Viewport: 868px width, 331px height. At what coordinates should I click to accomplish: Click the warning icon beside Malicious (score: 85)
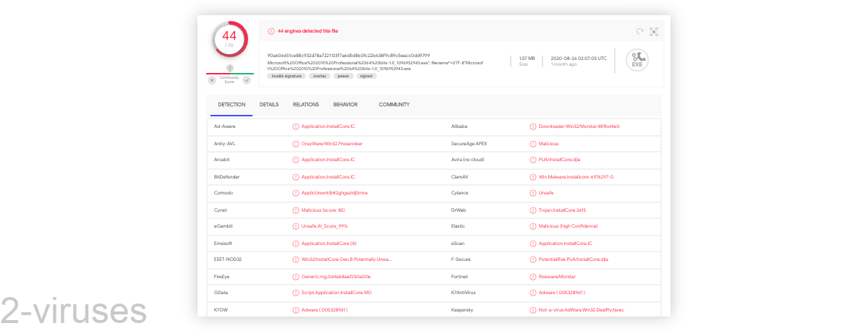[296, 210]
